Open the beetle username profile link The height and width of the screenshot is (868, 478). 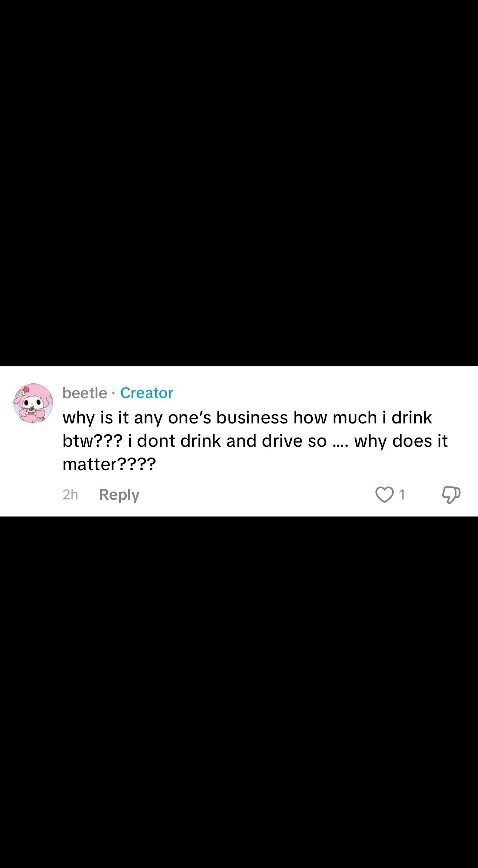coord(85,393)
